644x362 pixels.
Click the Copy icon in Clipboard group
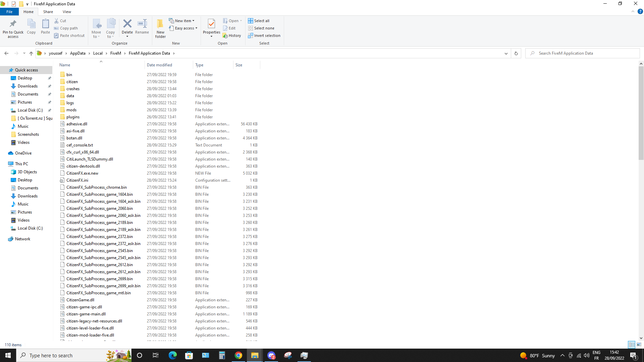click(x=31, y=27)
